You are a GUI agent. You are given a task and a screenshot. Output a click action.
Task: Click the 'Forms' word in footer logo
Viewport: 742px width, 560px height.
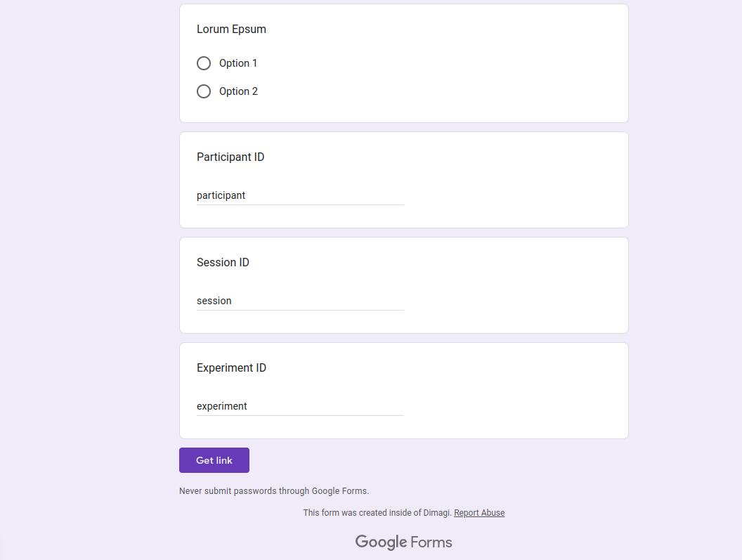point(431,542)
